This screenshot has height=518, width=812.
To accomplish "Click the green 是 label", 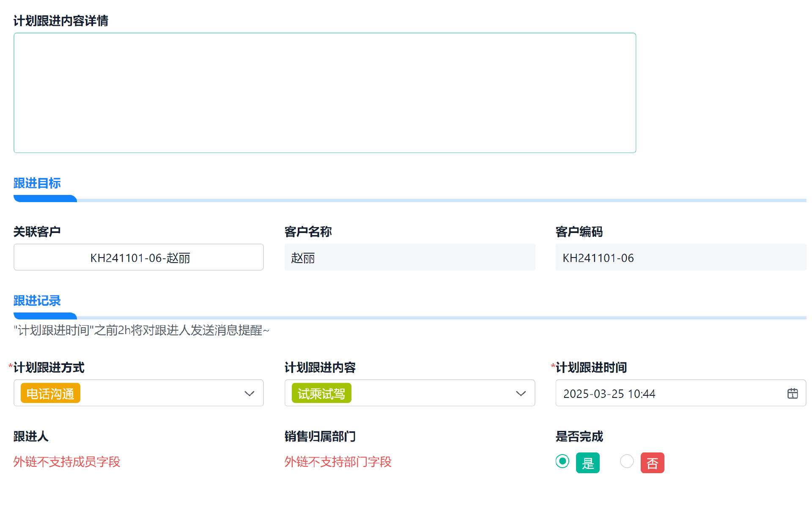I will click(x=587, y=463).
